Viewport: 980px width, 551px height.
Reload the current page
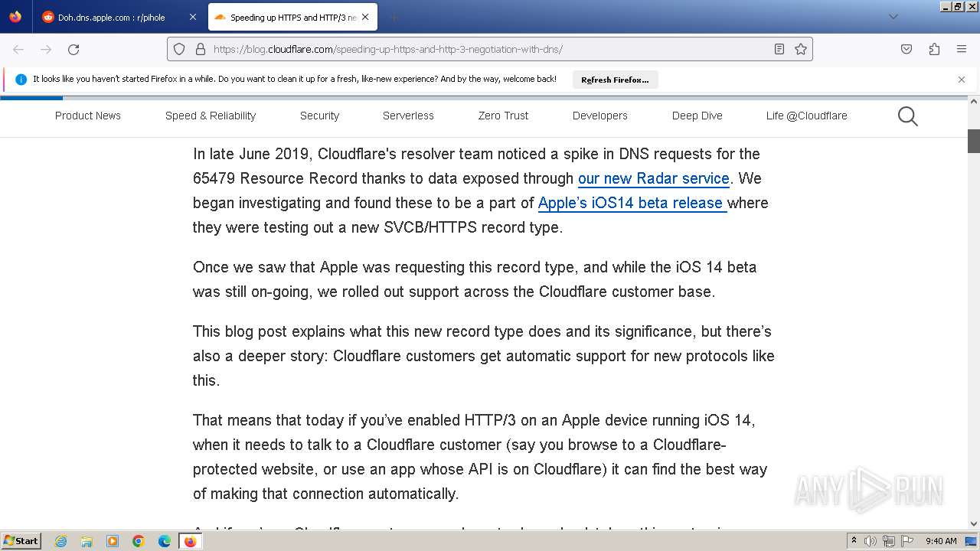click(x=73, y=49)
